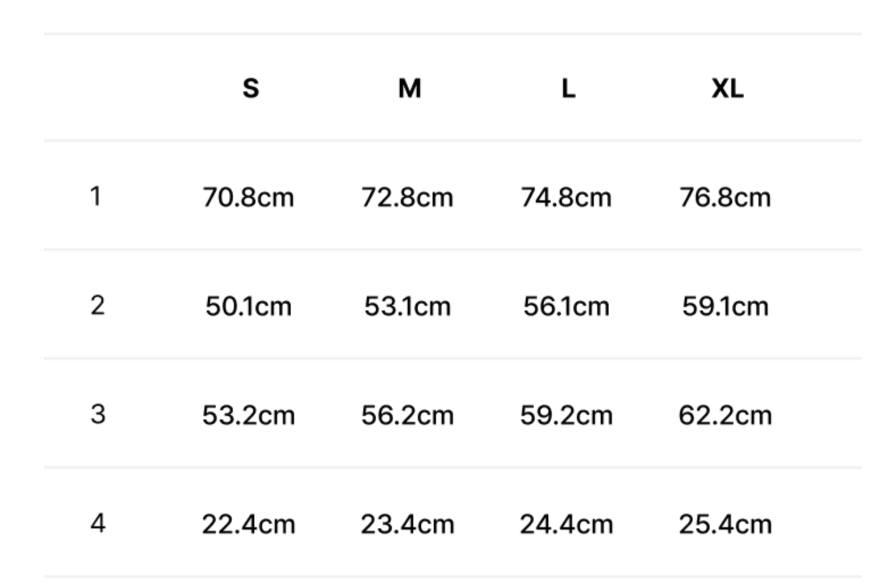Select the 22.4cm cell

(248, 524)
